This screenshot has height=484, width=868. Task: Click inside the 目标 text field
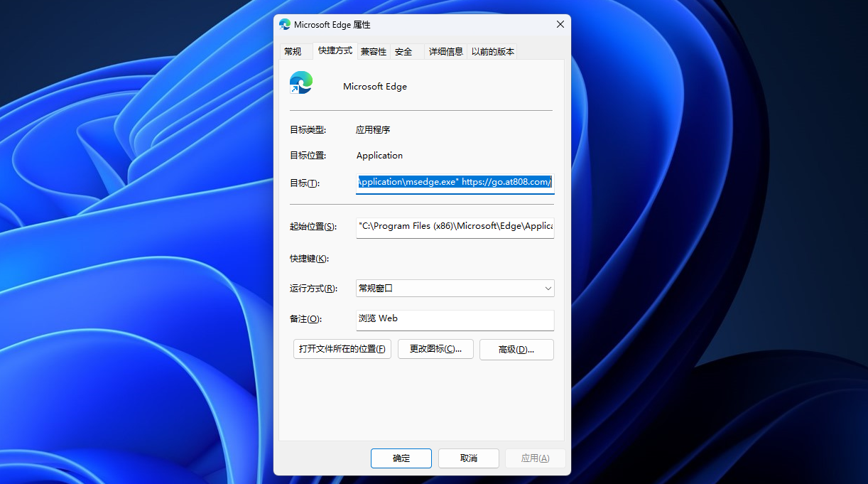(x=455, y=182)
